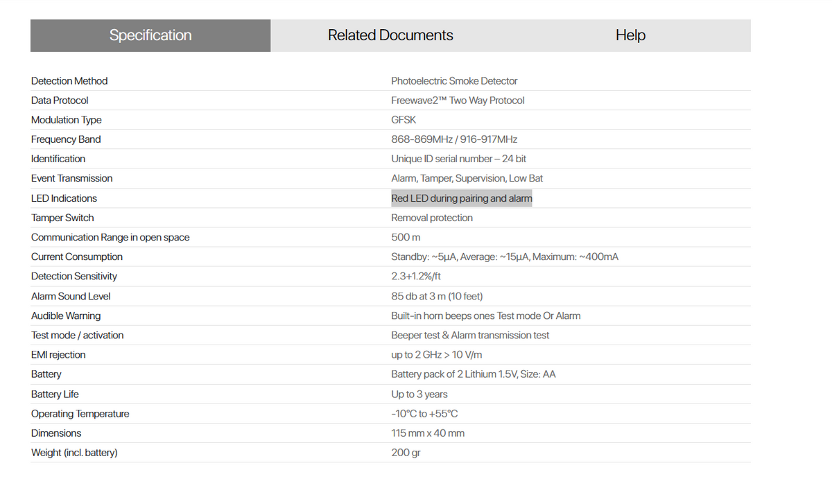Viewport: 832px width, 504px height.
Task: Click the 85 db at 3 m value
Action: click(x=437, y=296)
